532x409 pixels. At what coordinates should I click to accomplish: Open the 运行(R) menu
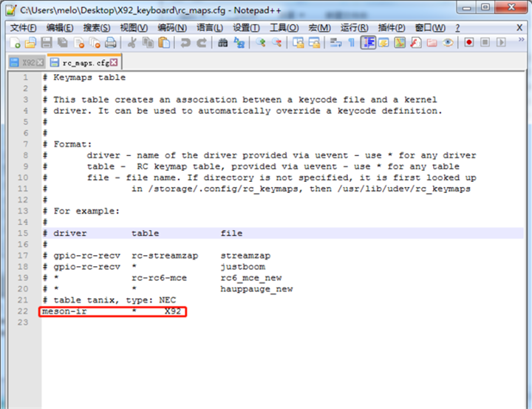pyautogui.click(x=354, y=28)
